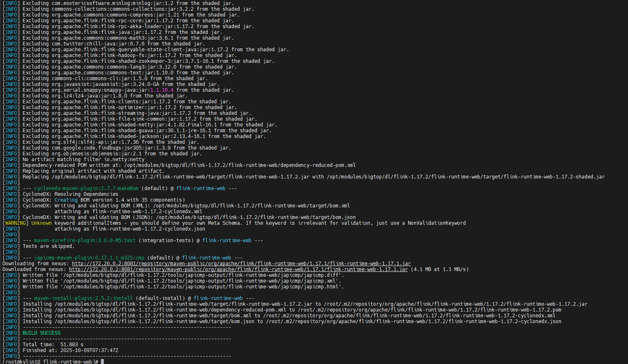Click the 'Finished at' timestamp line
The height and width of the screenshot is (364, 628).
coord(70,350)
